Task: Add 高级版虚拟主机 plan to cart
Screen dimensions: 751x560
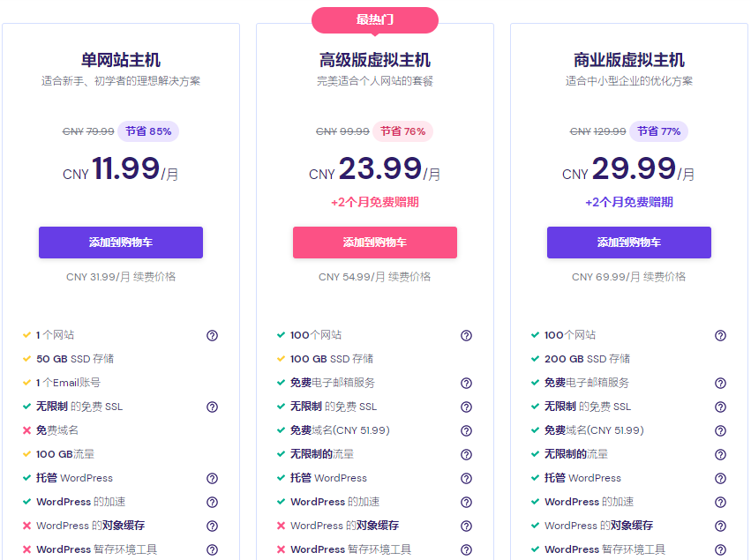Action: coord(375,243)
